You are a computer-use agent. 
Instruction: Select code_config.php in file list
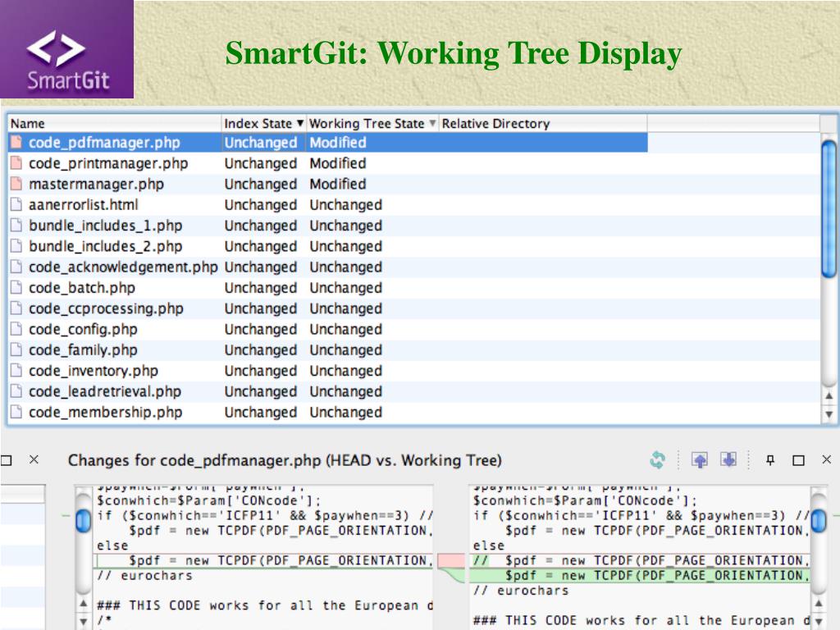pyautogui.click(x=83, y=330)
